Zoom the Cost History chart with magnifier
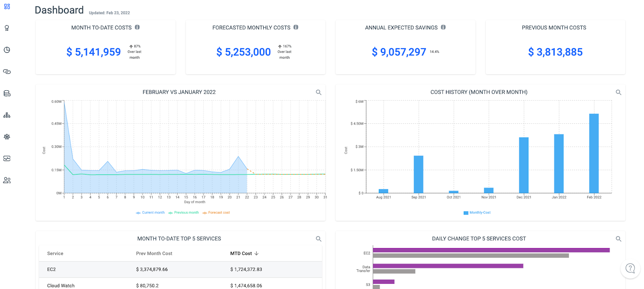This screenshot has width=644, height=289. click(x=619, y=92)
